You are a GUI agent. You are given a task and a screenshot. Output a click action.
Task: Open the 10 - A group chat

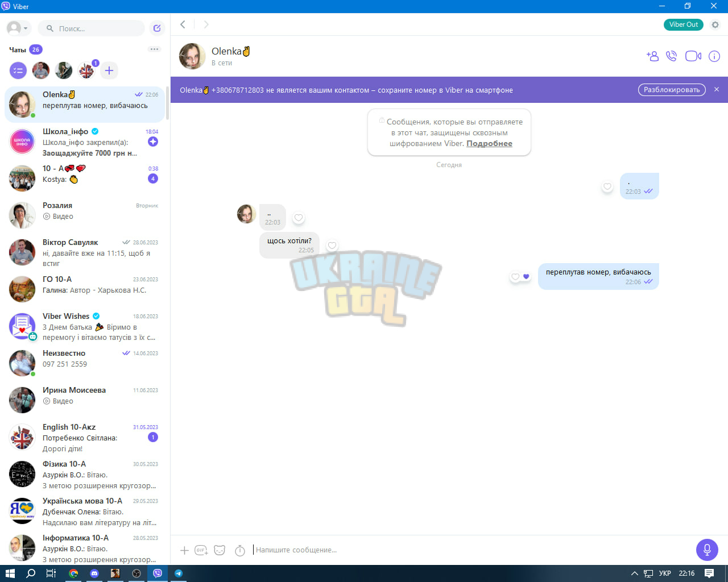coord(84,178)
